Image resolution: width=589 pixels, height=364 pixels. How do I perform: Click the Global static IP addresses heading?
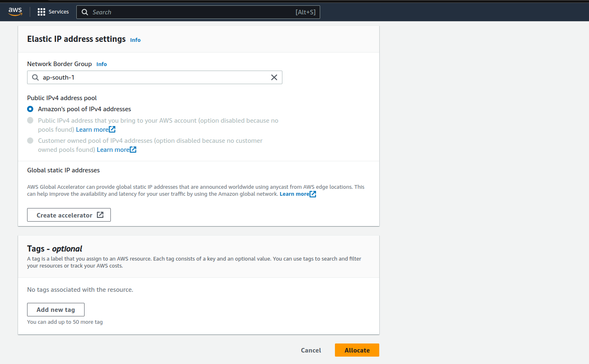coord(64,170)
